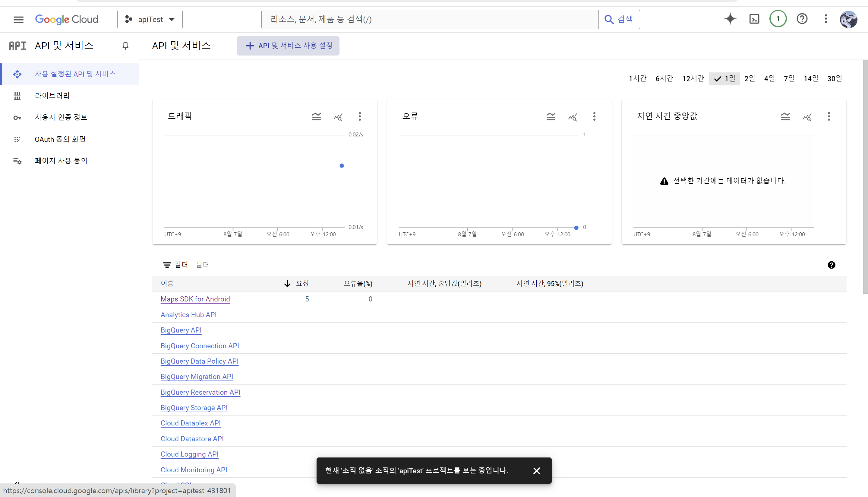The height and width of the screenshot is (497, 868).
Task: Open more options menu on 오류 chart
Action: (x=594, y=117)
